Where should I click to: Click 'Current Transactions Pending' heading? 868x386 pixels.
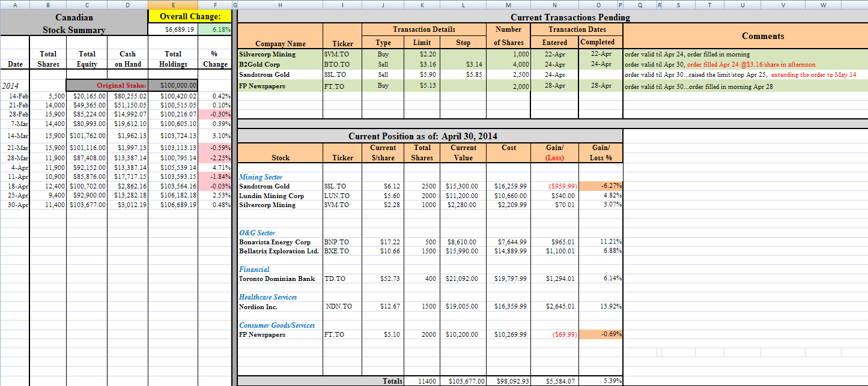point(570,17)
